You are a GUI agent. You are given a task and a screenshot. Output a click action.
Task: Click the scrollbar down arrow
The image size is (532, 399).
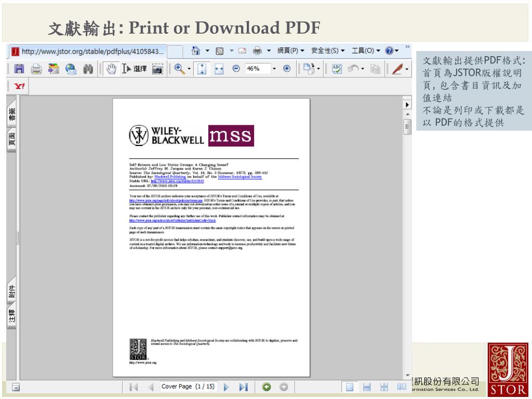[407, 375]
